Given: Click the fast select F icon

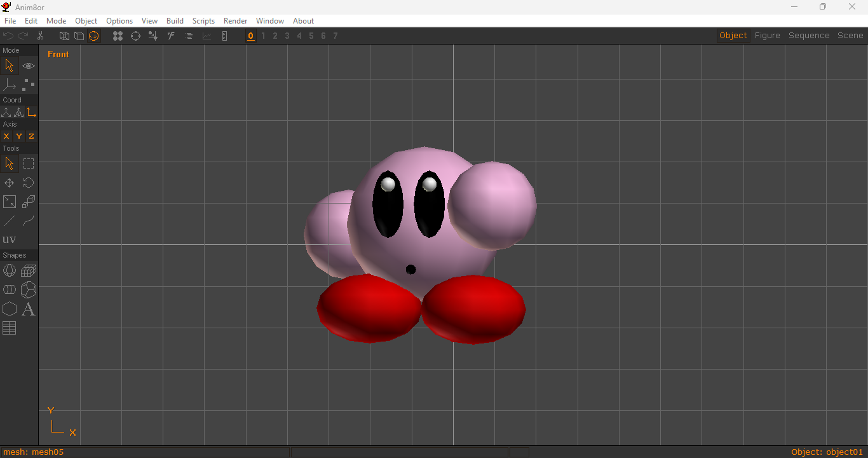Looking at the screenshot, I should click(171, 36).
